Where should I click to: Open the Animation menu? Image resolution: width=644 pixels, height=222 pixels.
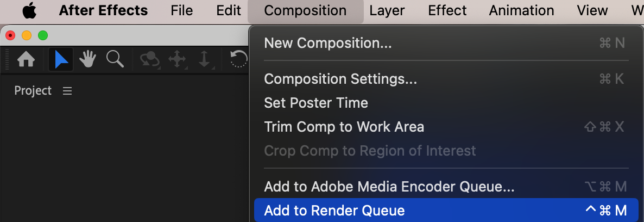point(521,10)
